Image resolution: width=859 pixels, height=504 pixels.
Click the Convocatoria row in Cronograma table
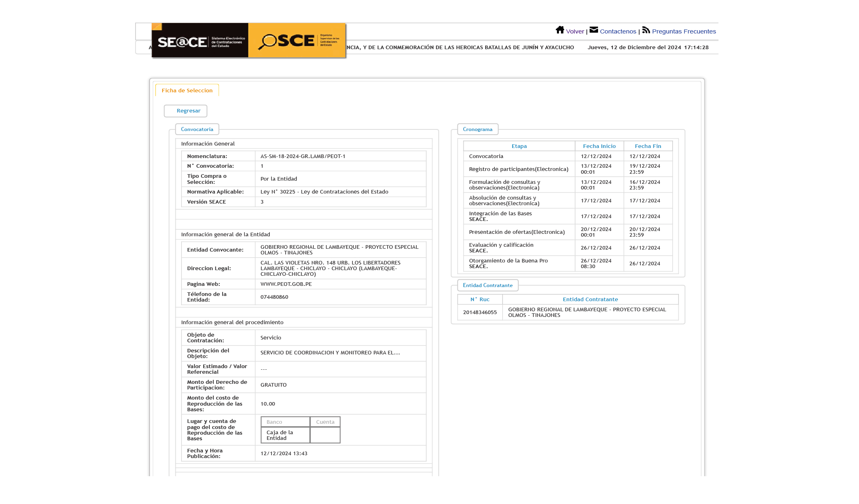568,156
